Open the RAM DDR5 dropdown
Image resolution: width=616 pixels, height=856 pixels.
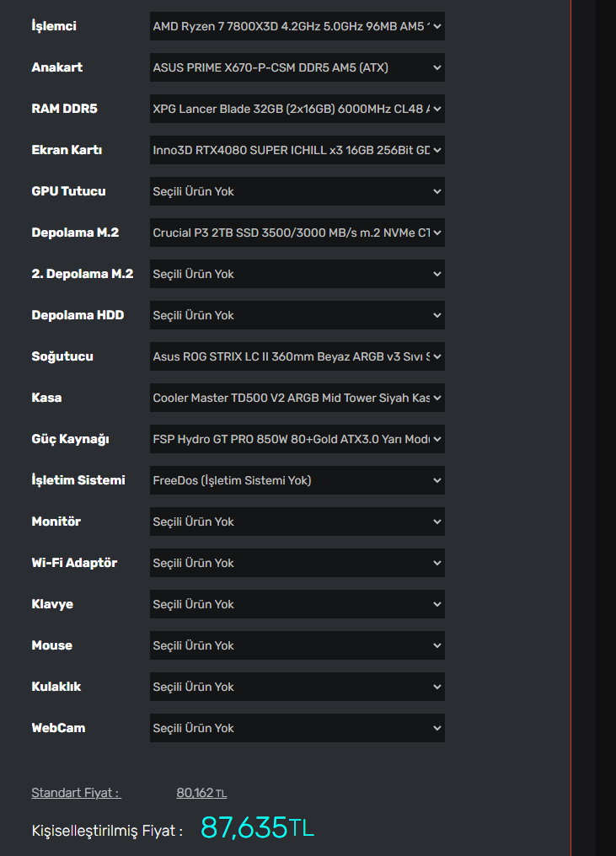[x=297, y=109]
